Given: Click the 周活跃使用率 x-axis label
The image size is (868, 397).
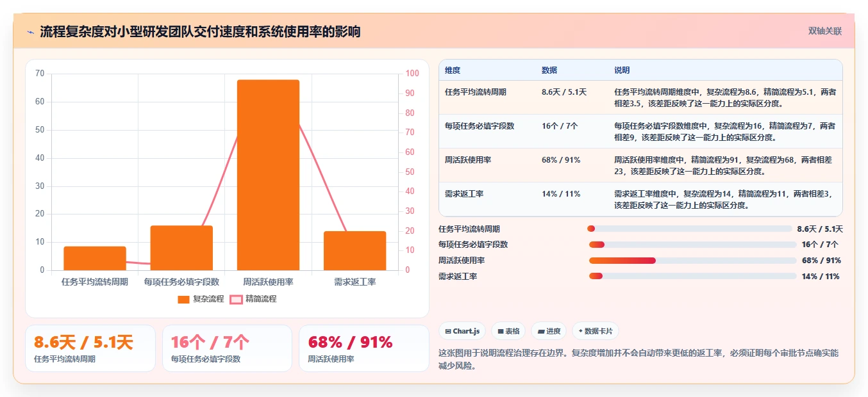Looking at the screenshot, I should pyautogui.click(x=268, y=282).
